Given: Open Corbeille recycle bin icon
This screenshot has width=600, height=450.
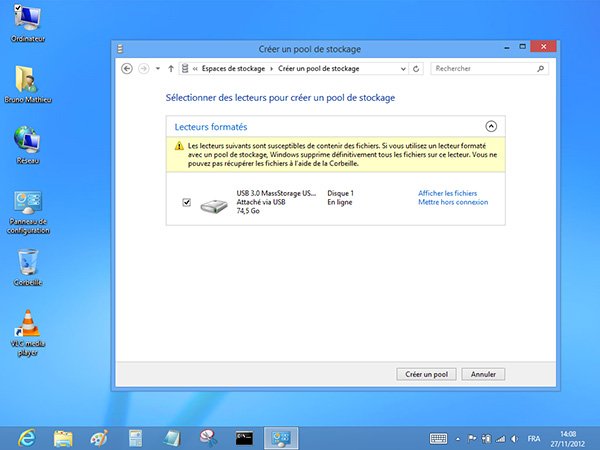Looking at the screenshot, I should [28, 267].
